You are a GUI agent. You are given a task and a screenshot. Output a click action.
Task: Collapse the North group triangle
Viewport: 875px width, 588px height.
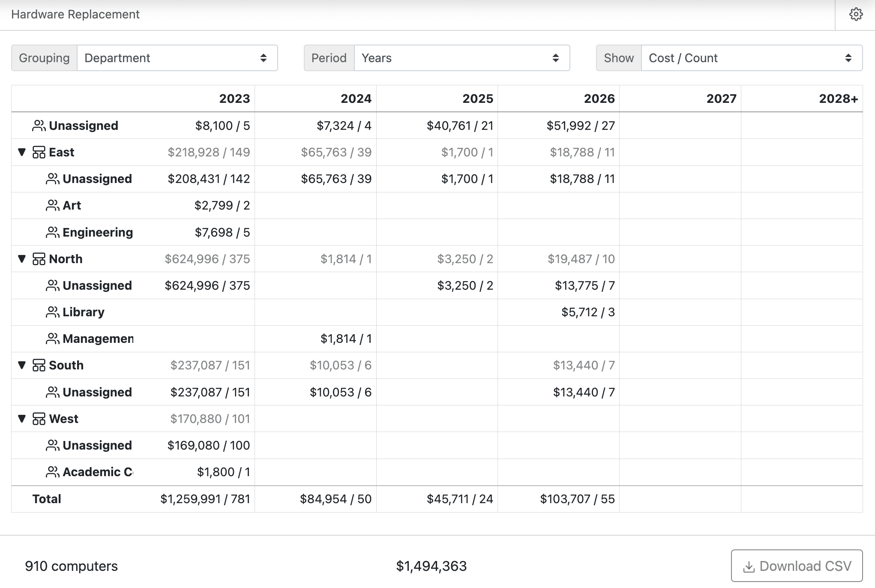point(22,258)
